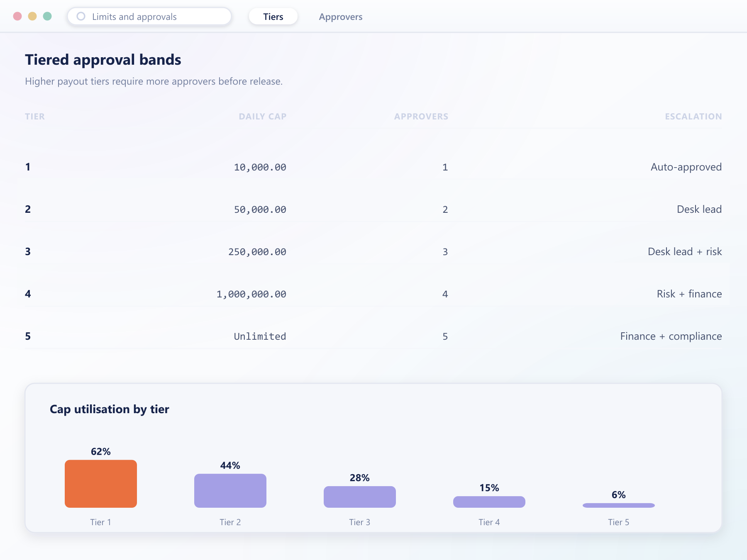The height and width of the screenshot is (560, 747).
Task: Click the APPROVERS column header
Action: pos(421,117)
